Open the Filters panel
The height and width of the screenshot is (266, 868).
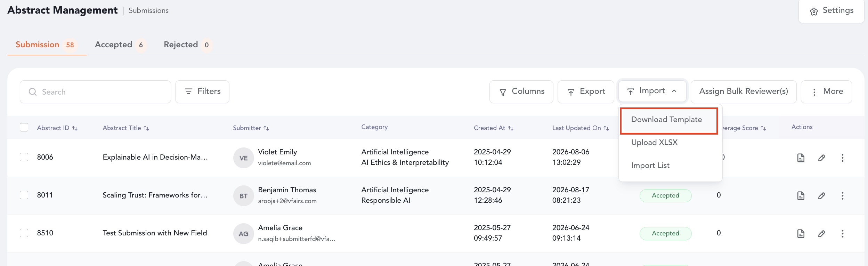tap(202, 92)
